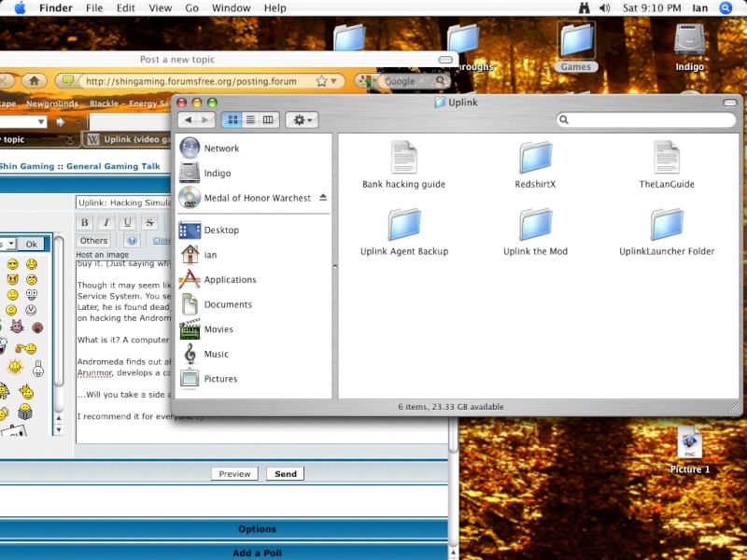Click the binoculars menu bar icon
Image resolution: width=747 pixels, height=560 pixels.
coord(585,8)
